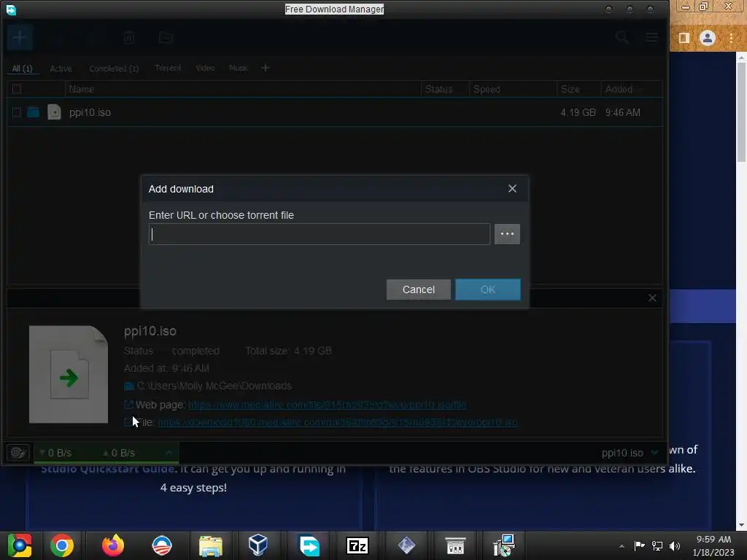Close the download details panel
The width and height of the screenshot is (747, 560).
(x=652, y=298)
